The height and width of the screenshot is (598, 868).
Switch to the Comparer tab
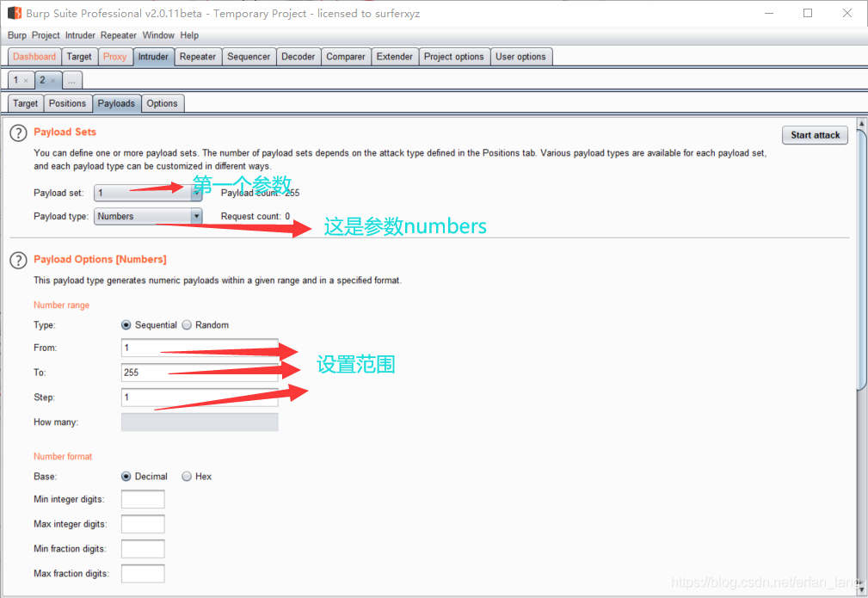coord(346,57)
